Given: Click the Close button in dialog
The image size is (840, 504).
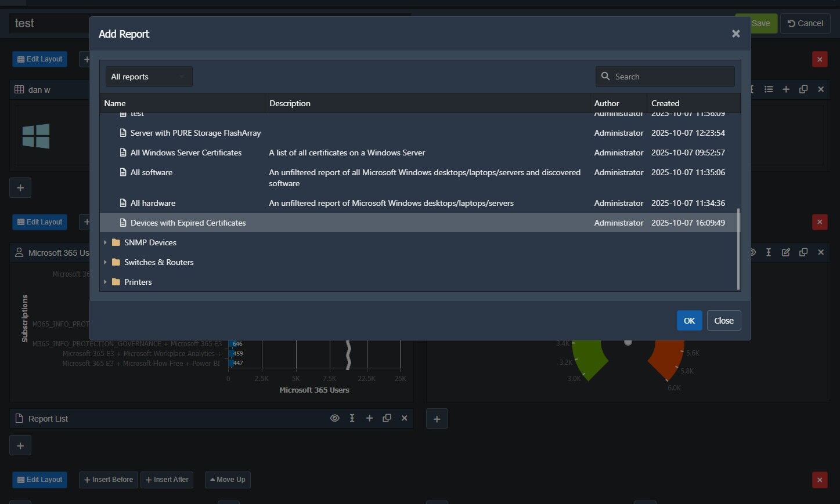Looking at the screenshot, I should 723,321.
